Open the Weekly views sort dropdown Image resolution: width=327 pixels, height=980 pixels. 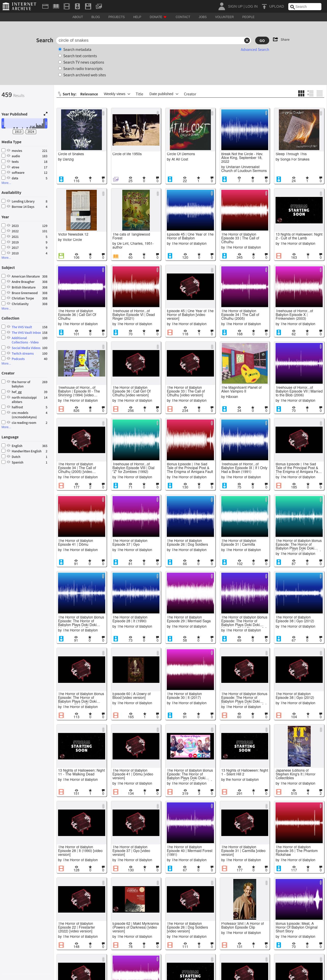tap(117, 94)
